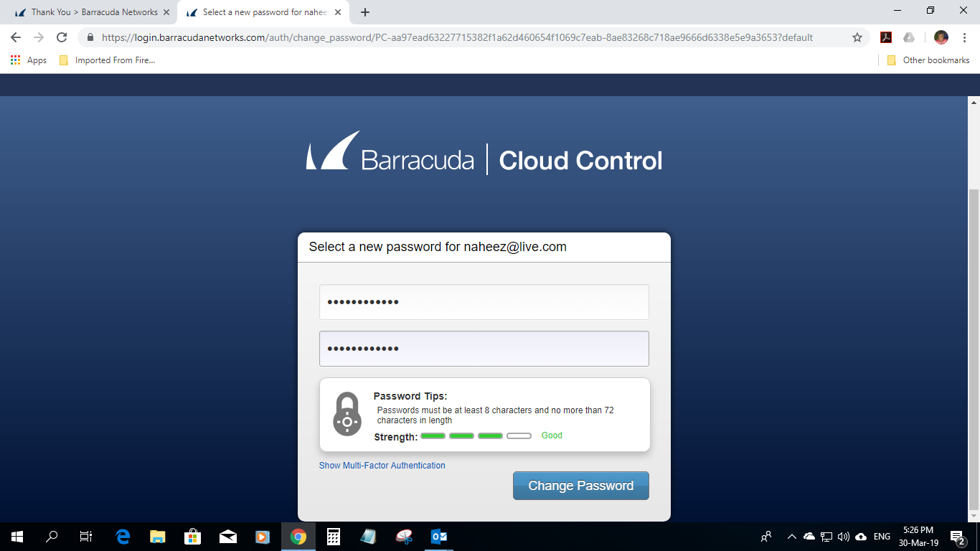The image size is (980, 551).
Task: Focus the first new password field
Action: [484, 302]
